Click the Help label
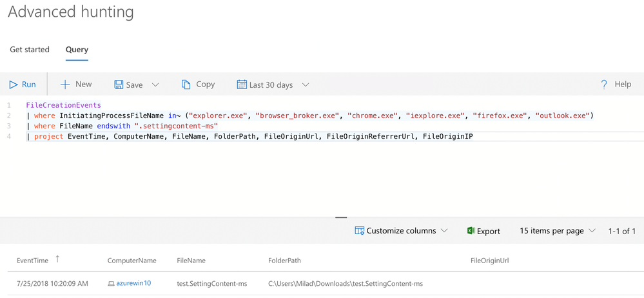This screenshot has width=644, height=298. (623, 84)
